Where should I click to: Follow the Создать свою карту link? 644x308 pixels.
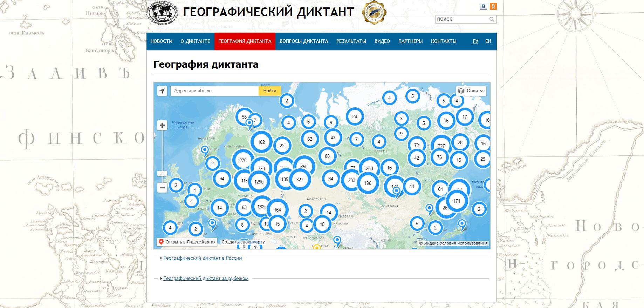(243, 242)
